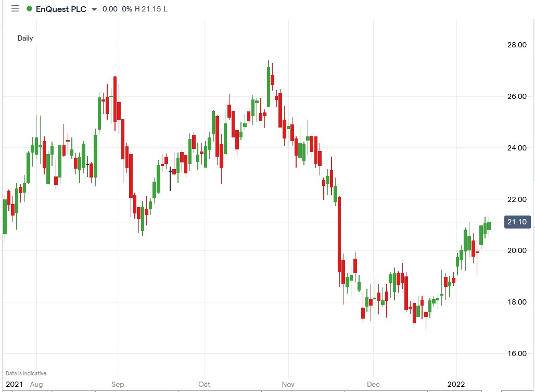The image size is (535, 392).
Task: Click the Data is indicative notice
Action: [26, 373]
